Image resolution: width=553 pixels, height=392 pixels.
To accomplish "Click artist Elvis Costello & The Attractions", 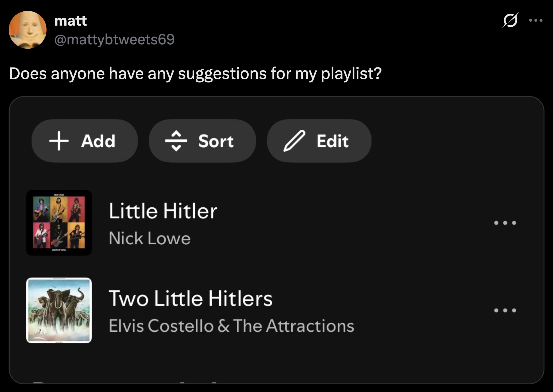I will (231, 326).
